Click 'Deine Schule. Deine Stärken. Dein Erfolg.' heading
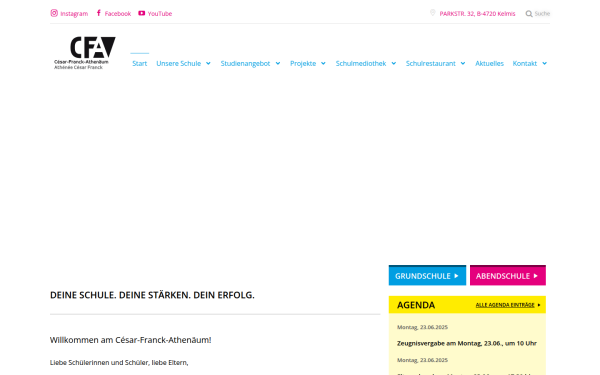Viewport: 600px width, 375px height. [152, 295]
